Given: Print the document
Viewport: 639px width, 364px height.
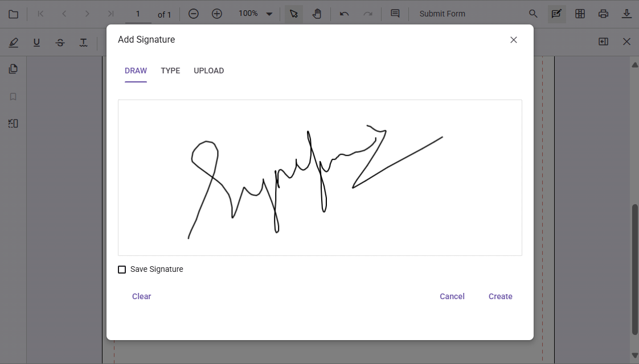Looking at the screenshot, I should [x=604, y=13].
